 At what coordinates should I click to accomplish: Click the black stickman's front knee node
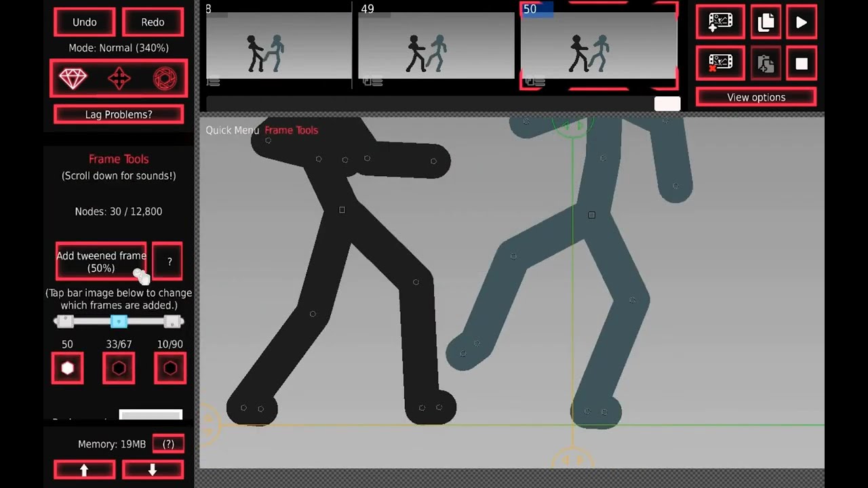416,282
